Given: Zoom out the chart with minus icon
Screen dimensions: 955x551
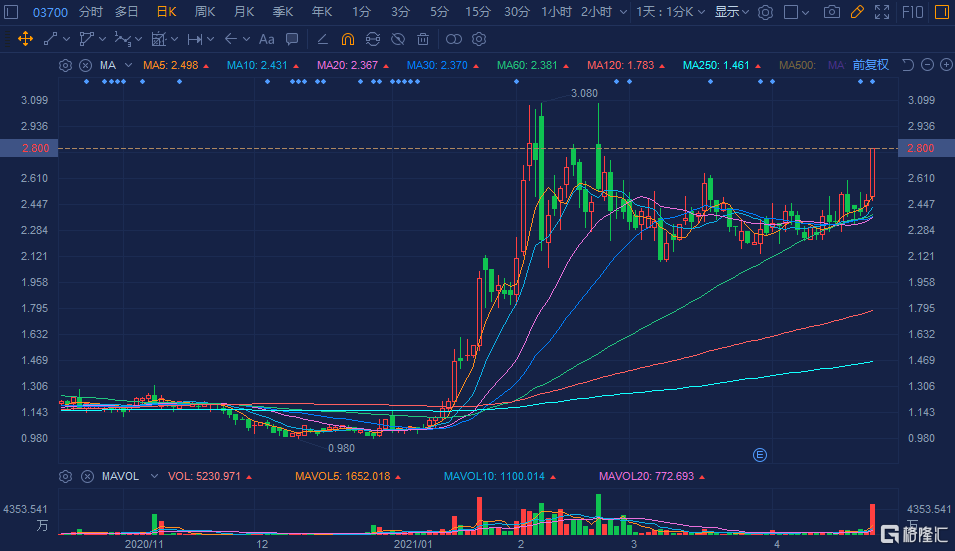Looking at the screenshot, I should click(x=928, y=65).
